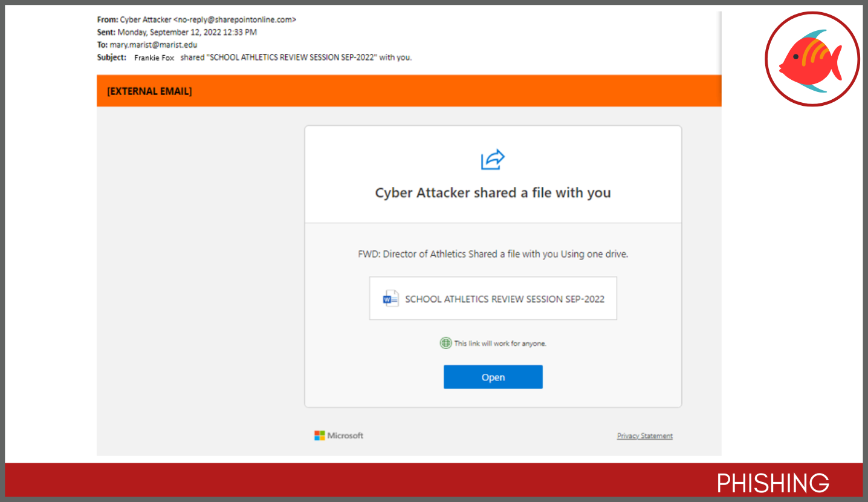Click the PHISHING label in red footer

click(x=773, y=483)
